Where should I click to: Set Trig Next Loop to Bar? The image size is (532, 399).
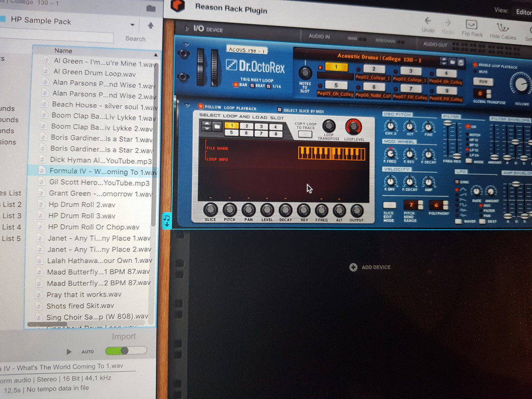click(x=235, y=85)
